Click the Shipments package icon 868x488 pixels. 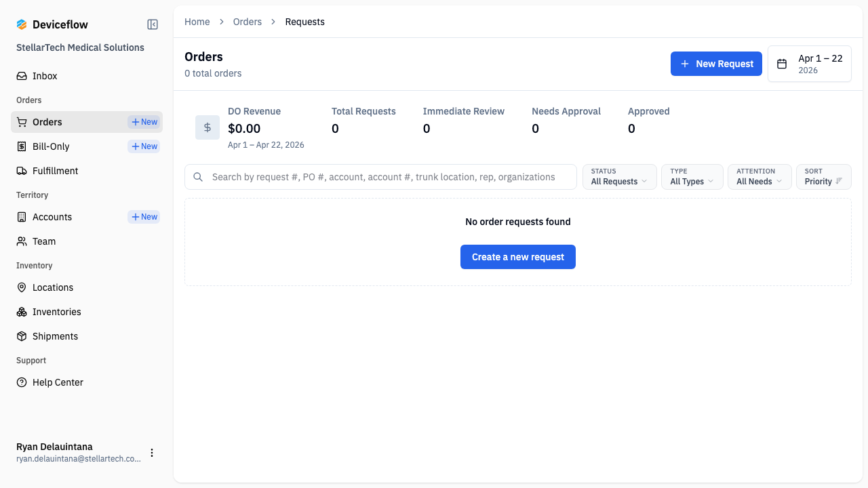22,336
